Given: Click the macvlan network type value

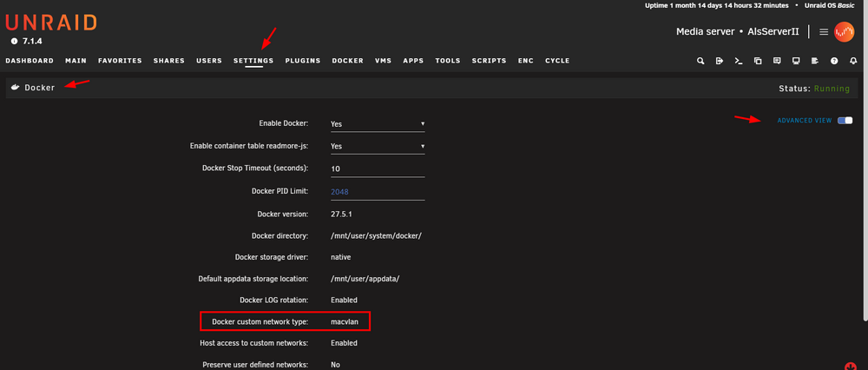Looking at the screenshot, I should 345,322.
